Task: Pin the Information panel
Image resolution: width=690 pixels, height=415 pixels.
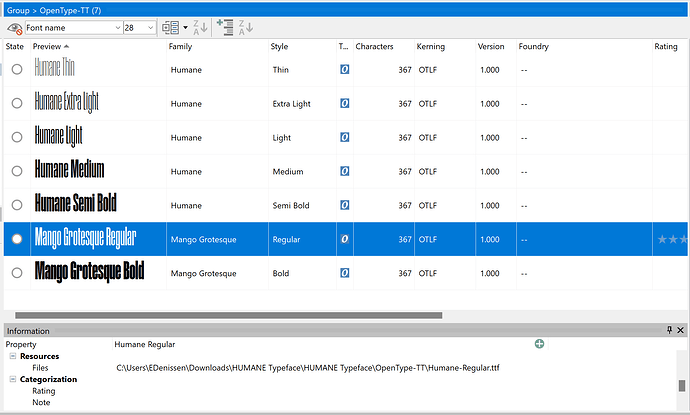Action: [669, 330]
